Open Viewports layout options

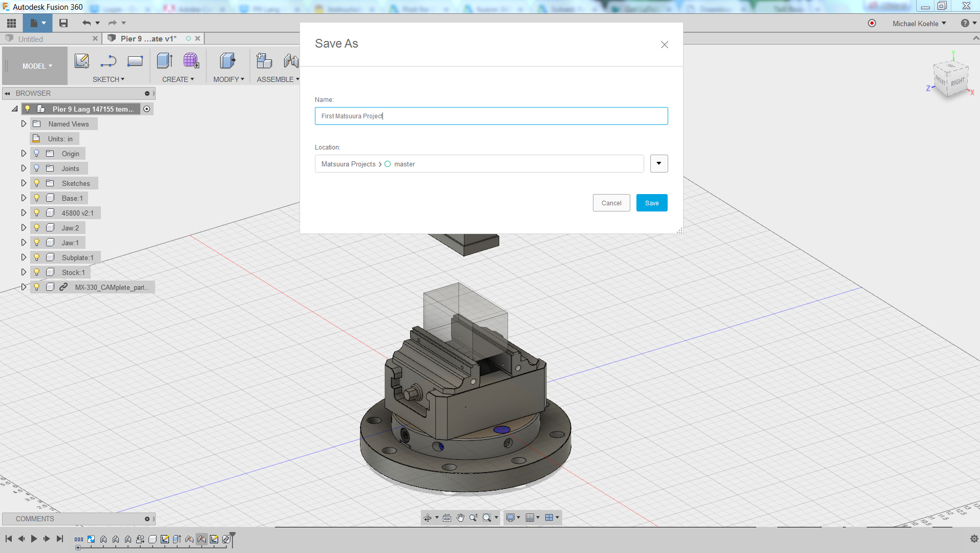click(552, 518)
